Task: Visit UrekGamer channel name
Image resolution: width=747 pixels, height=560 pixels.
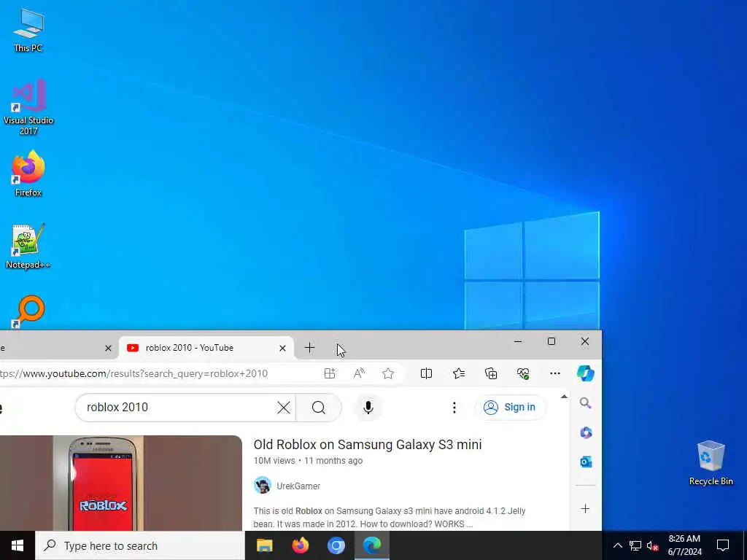Action: click(298, 486)
